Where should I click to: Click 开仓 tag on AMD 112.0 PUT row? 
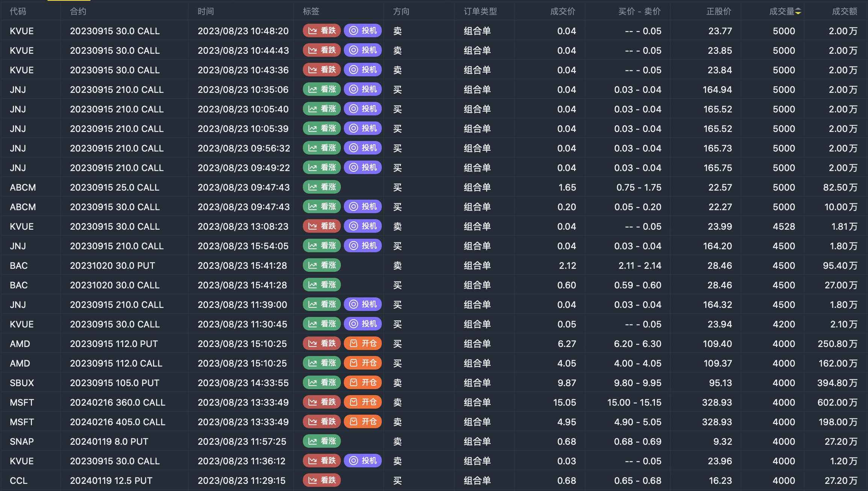pos(363,344)
